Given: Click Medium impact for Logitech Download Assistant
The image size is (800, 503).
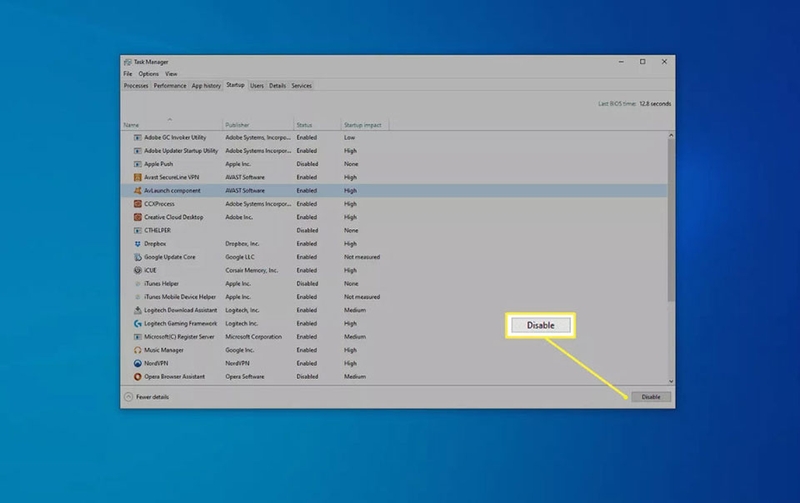Looking at the screenshot, I should 355,310.
